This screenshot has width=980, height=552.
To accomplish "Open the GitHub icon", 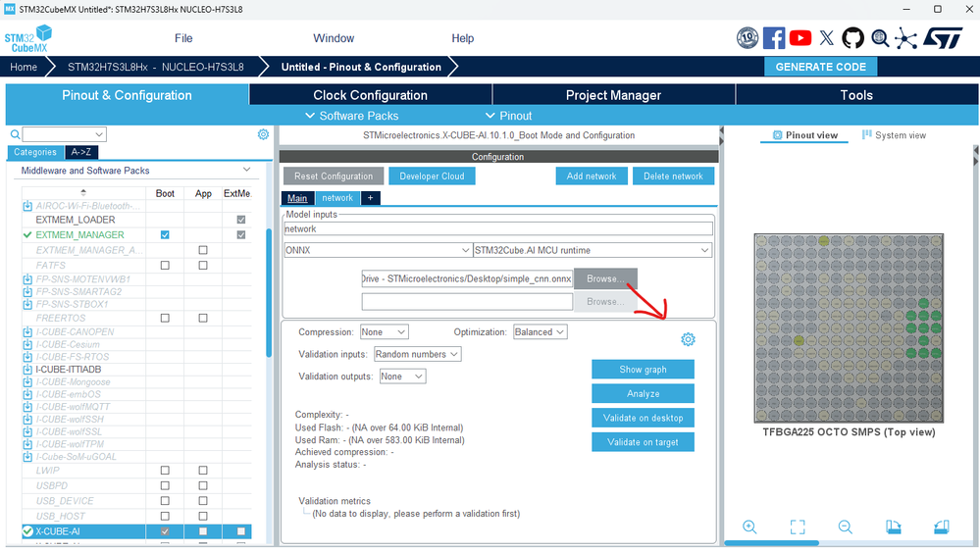I will point(852,38).
